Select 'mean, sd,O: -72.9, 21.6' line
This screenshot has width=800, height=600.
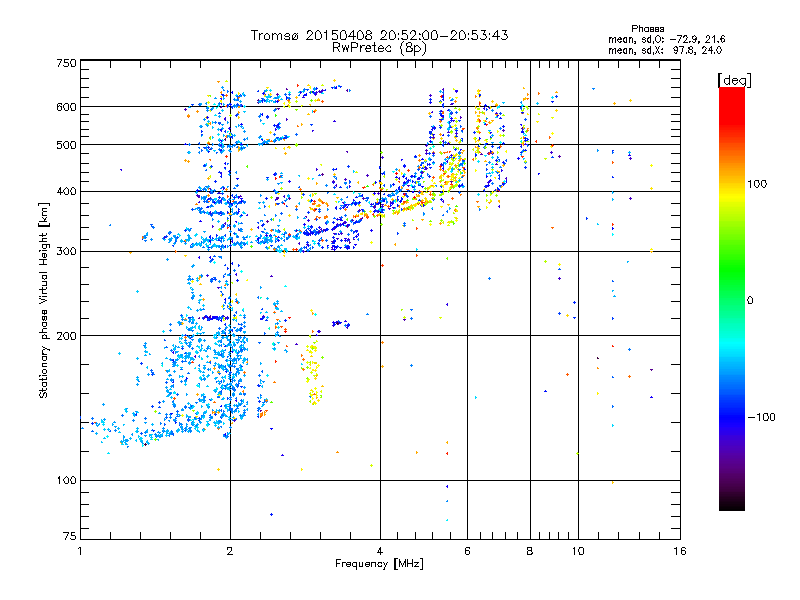click(x=666, y=39)
